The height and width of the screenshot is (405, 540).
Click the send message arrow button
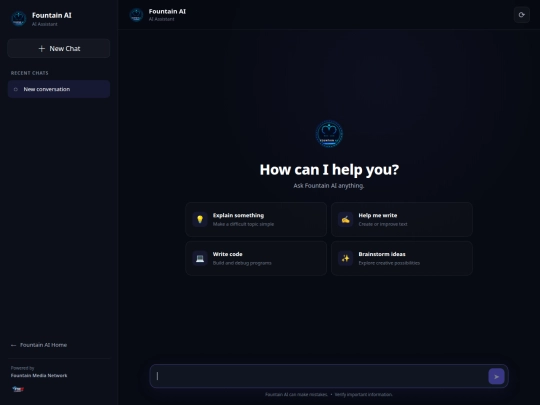tap(496, 376)
